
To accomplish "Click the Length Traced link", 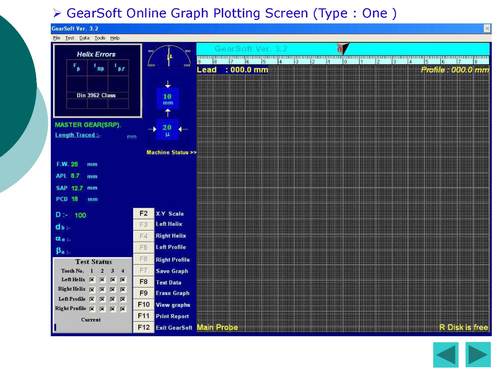I will 77,135.
